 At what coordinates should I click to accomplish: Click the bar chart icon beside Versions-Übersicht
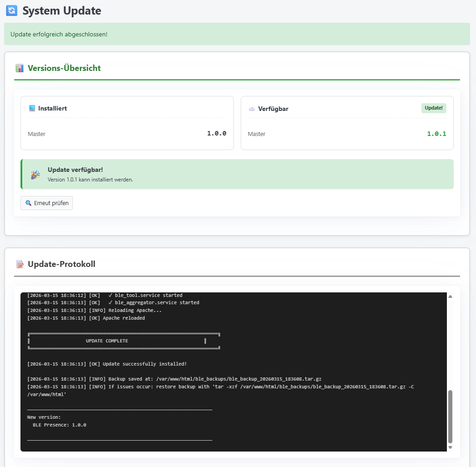pyautogui.click(x=20, y=68)
